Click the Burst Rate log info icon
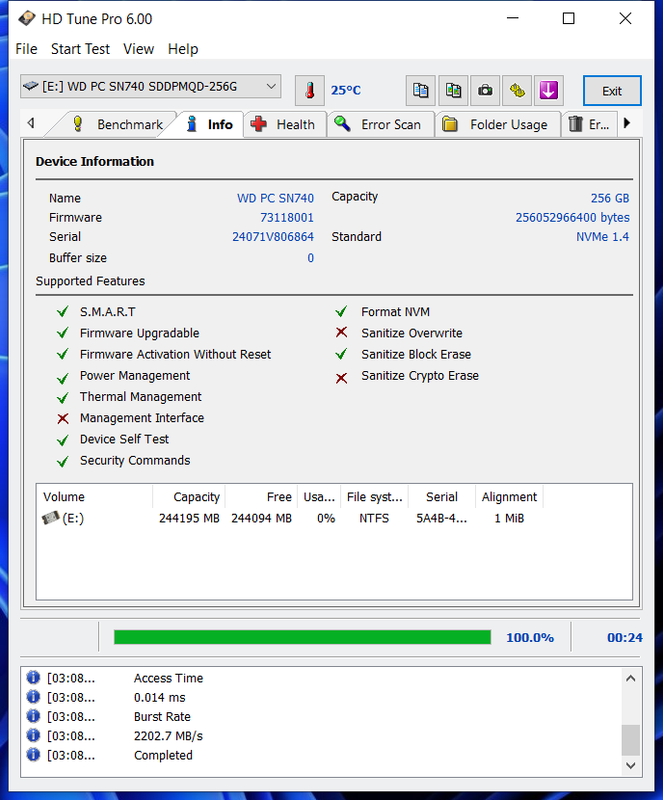Screen dimensions: 663x800 click(33, 716)
